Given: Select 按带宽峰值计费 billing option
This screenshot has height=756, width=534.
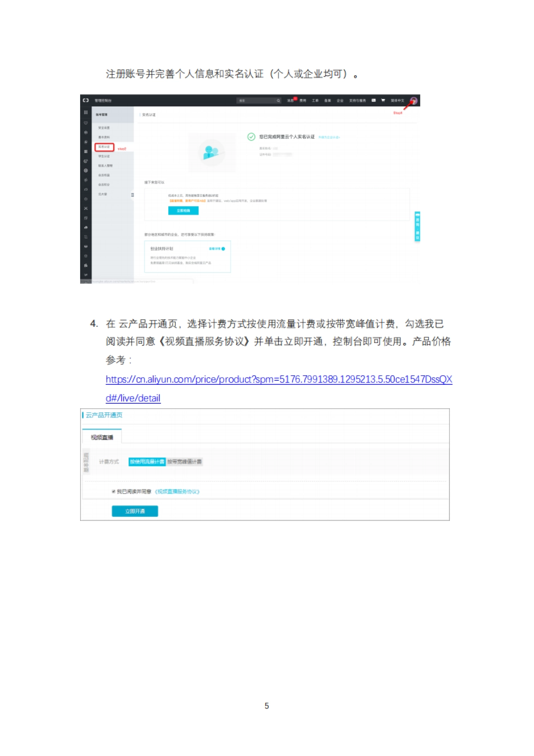Looking at the screenshot, I should click(184, 462).
